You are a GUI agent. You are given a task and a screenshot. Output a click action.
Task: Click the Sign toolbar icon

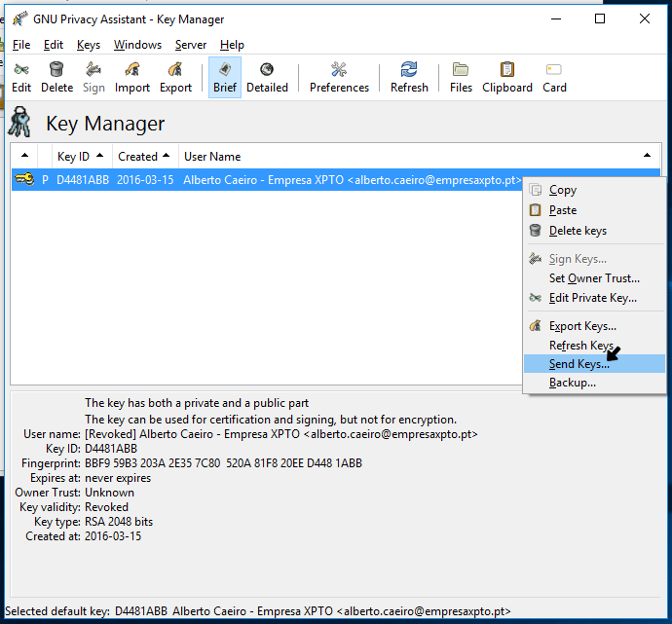click(x=93, y=78)
